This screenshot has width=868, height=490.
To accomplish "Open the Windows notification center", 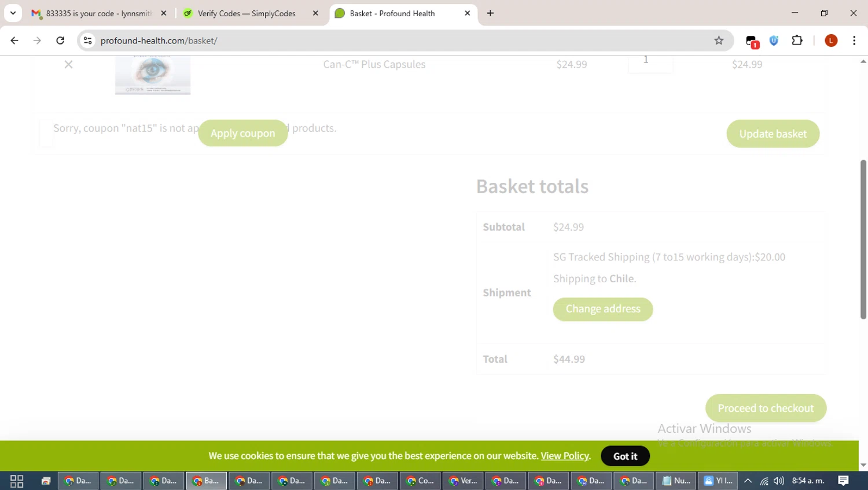I will pos(844,481).
